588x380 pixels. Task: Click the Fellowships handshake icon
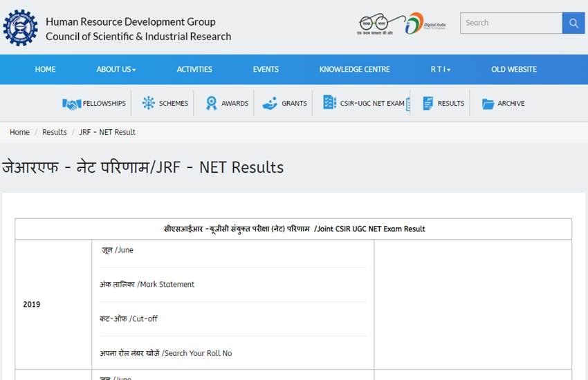click(x=71, y=104)
